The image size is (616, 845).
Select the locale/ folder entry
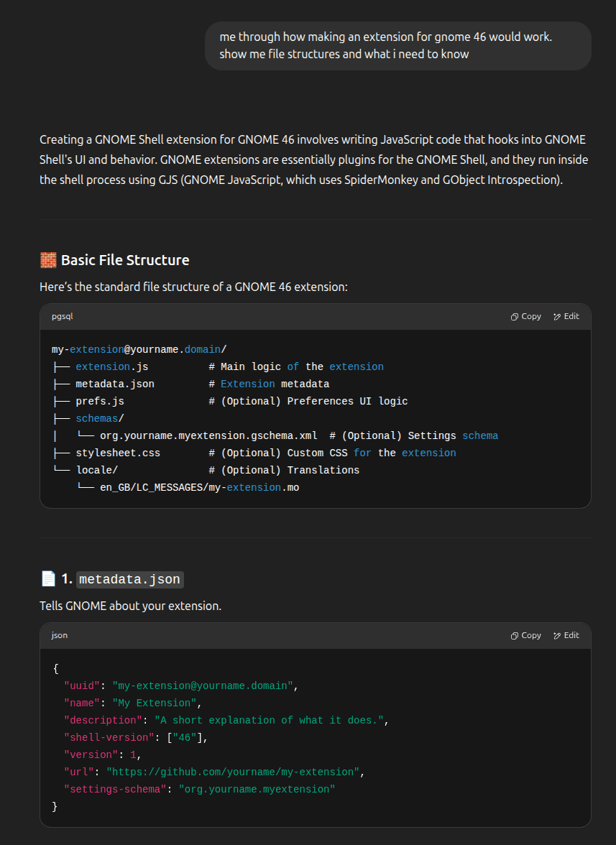pos(96,471)
